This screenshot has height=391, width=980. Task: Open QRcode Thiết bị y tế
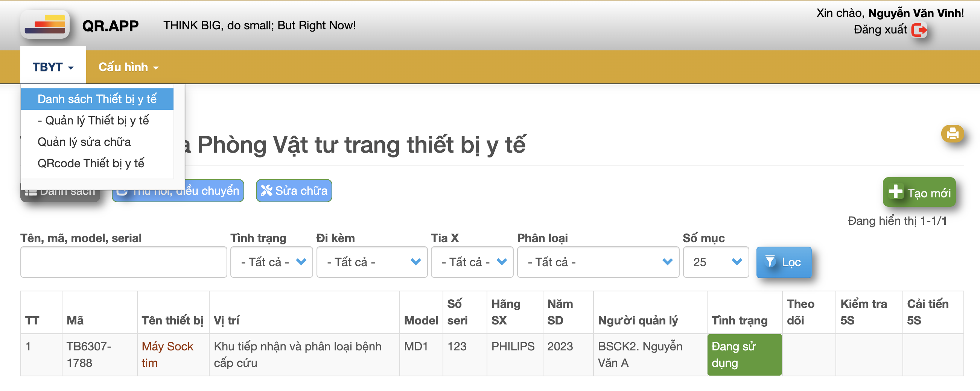91,164
